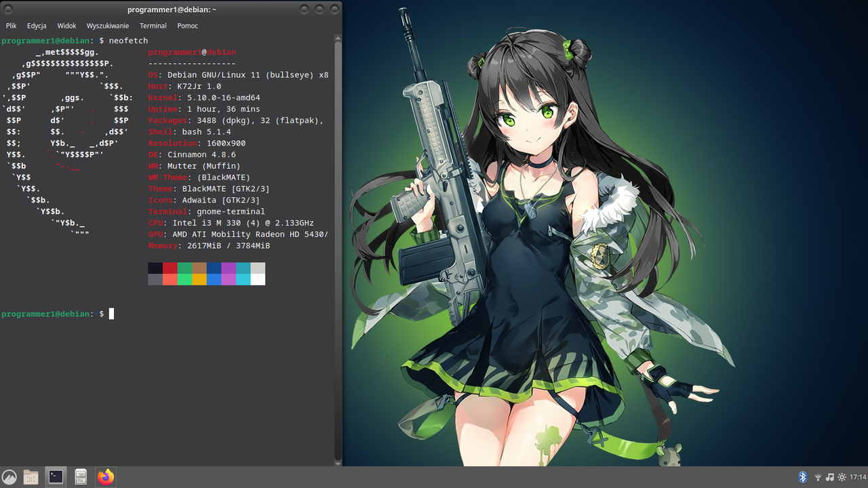Launch Firefox from the panel

coord(105,477)
